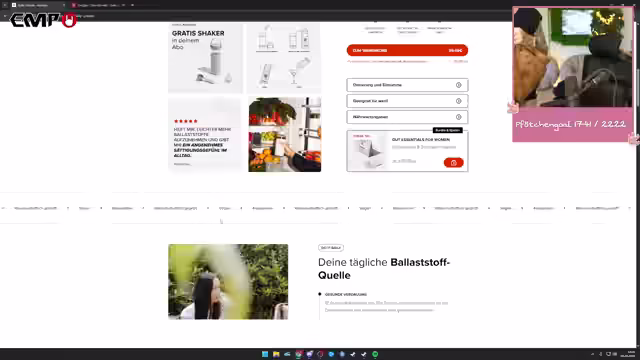Image resolution: width=640 pixels, height=360 pixels.
Task: Click the five red rating stars
Action: (186, 121)
